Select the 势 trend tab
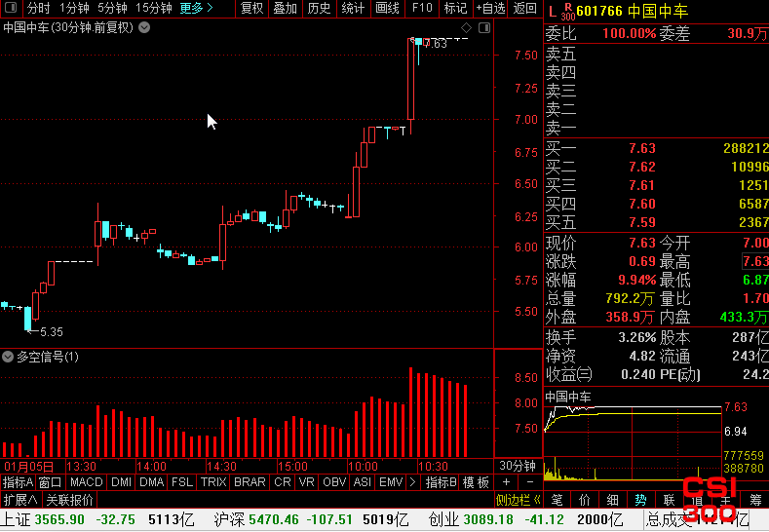The height and width of the screenshot is (532, 769). click(x=640, y=500)
